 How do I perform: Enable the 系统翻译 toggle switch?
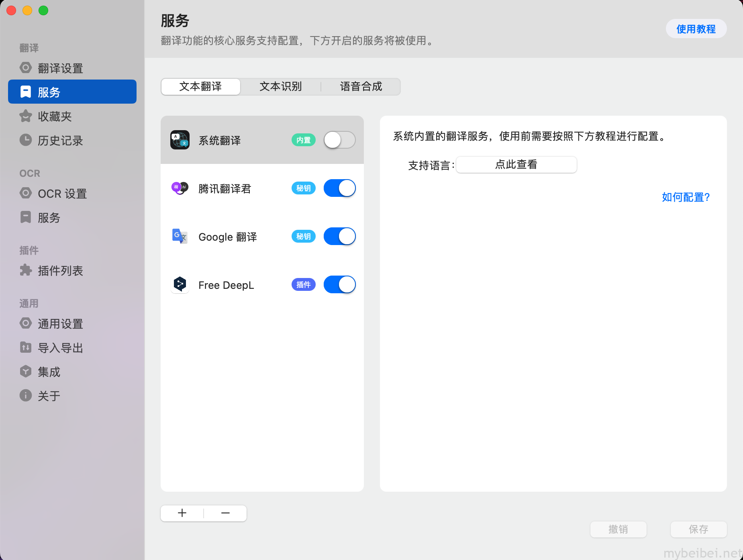pos(340,140)
